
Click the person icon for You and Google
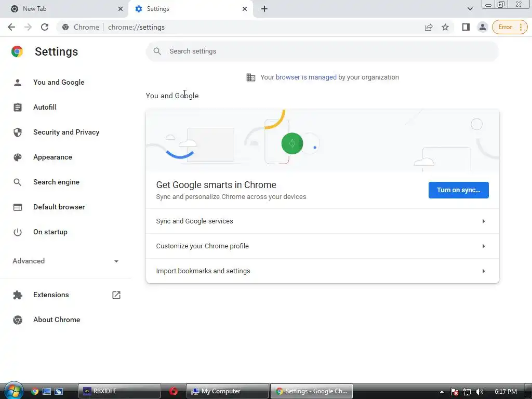[18, 83]
